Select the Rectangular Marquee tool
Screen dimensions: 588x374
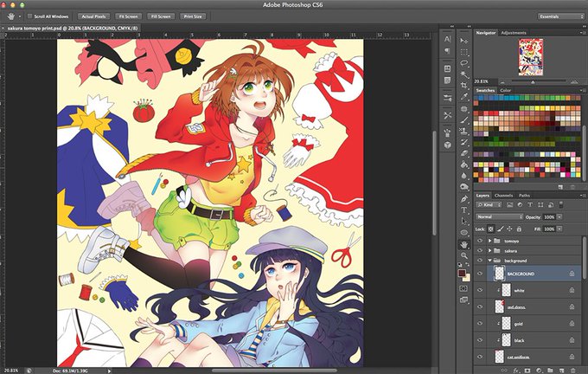click(x=464, y=52)
